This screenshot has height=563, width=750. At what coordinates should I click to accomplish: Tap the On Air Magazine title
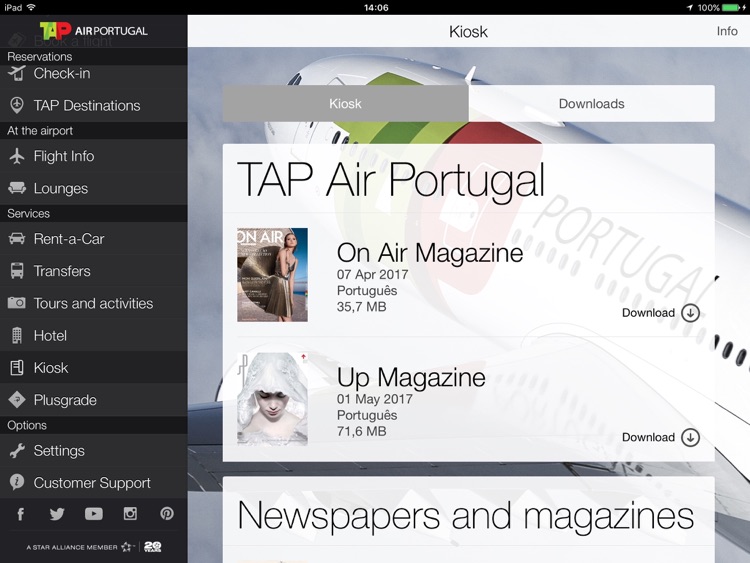(430, 253)
